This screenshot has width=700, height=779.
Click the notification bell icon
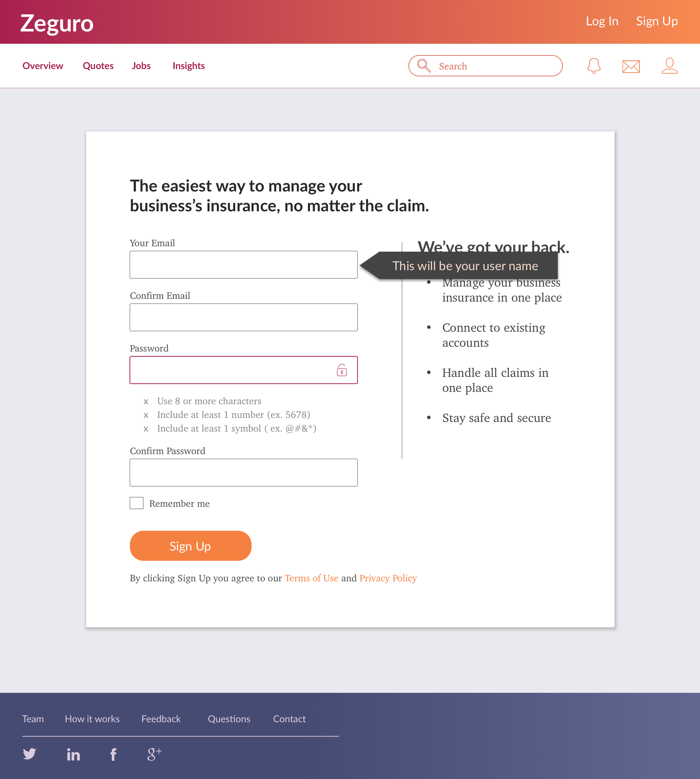pyautogui.click(x=593, y=66)
